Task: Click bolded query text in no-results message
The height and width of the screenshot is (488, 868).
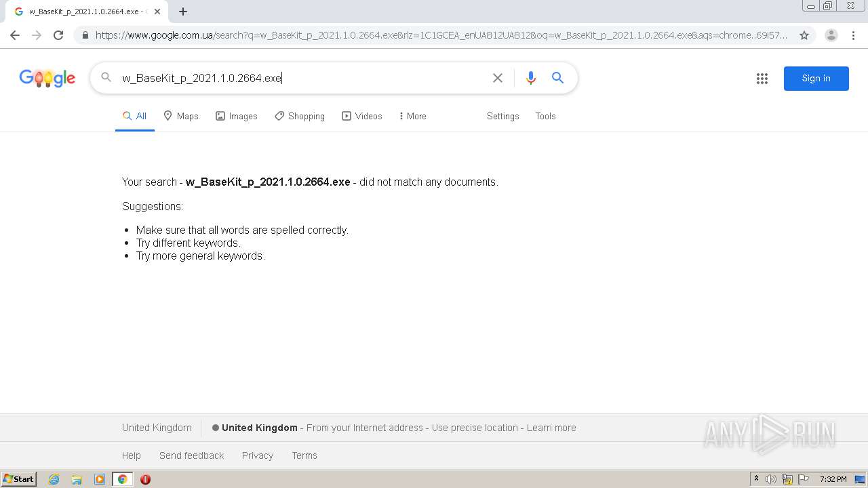Action: point(268,182)
